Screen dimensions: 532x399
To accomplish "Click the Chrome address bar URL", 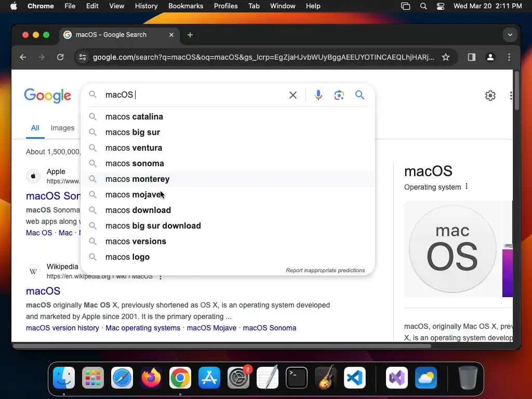I will pos(263,57).
